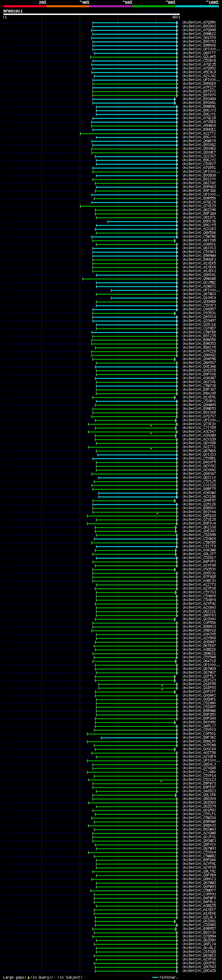Screen dimensions: 222x980
Task: Click subject UniRef100_Q8W1W8
Action: coord(199,278)
